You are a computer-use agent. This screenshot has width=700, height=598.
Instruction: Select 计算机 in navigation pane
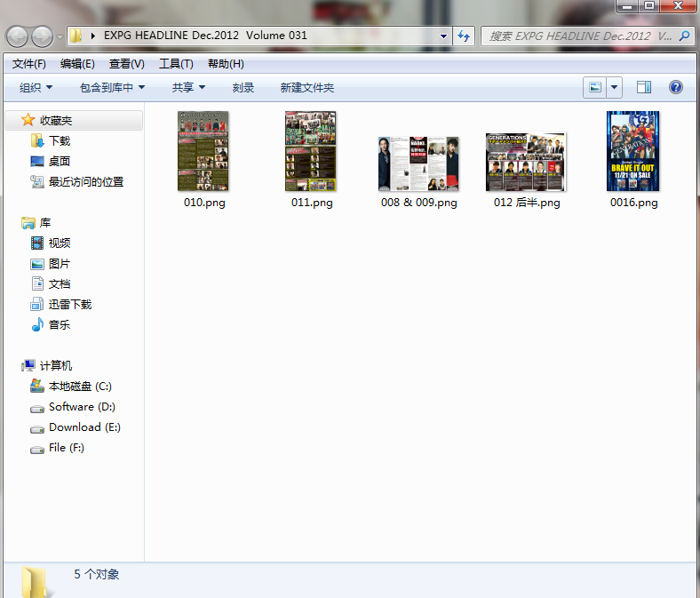click(56, 366)
